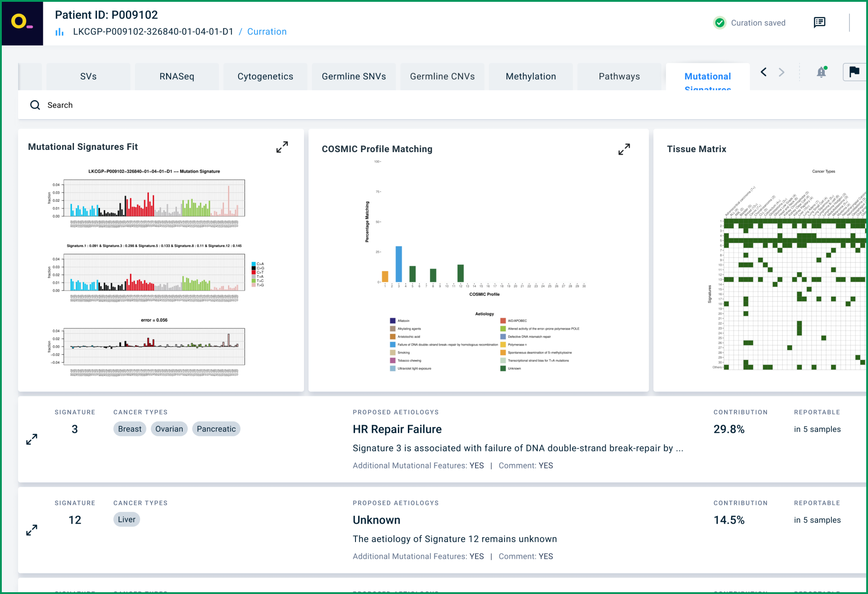This screenshot has height=594, width=868.
Task: Expand the Signature 12 row details
Action: (x=32, y=530)
